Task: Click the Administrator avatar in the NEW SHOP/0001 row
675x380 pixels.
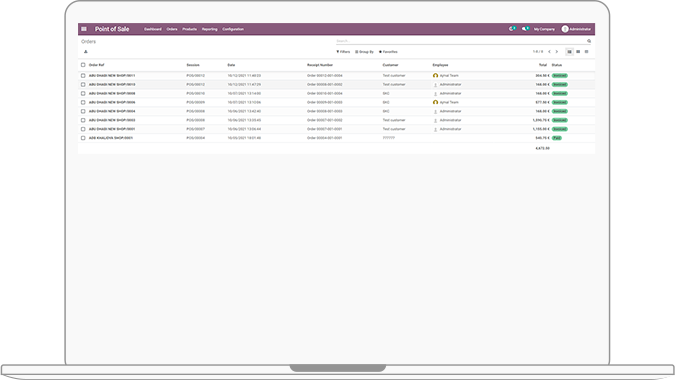Action: point(435,129)
